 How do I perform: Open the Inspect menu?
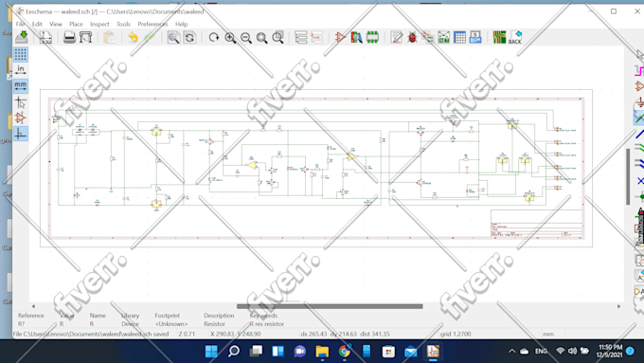point(99,25)
